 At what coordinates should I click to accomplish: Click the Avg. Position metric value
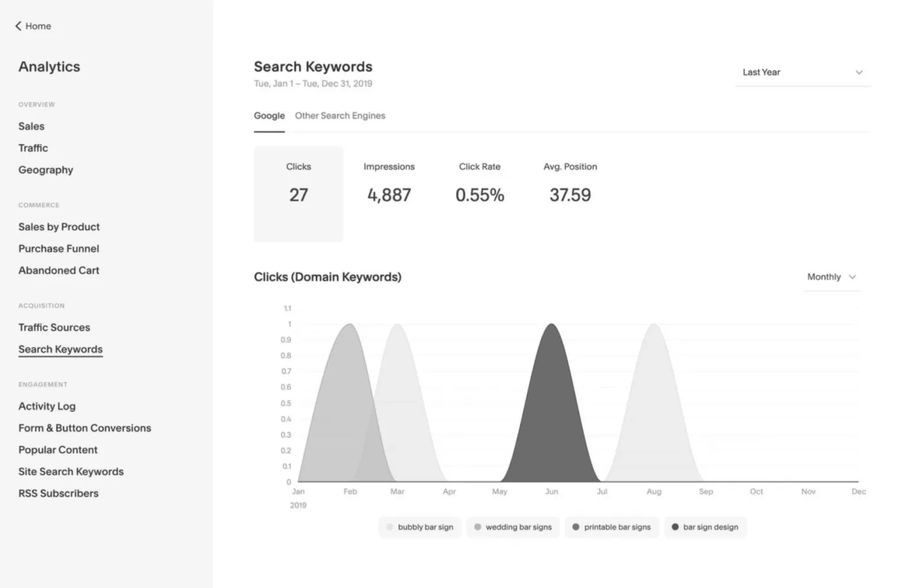pyautogui.click(x=570, y=195)
